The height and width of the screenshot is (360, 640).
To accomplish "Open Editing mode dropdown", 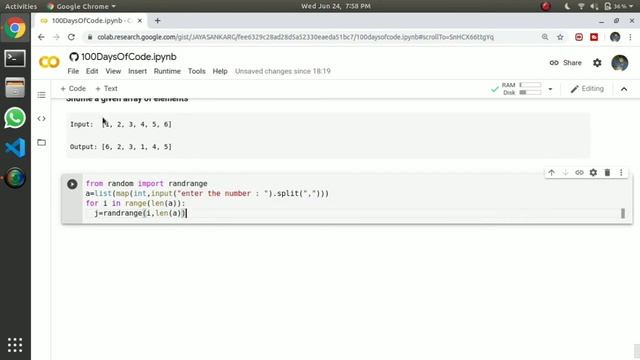I will click(x=587, y=89).
